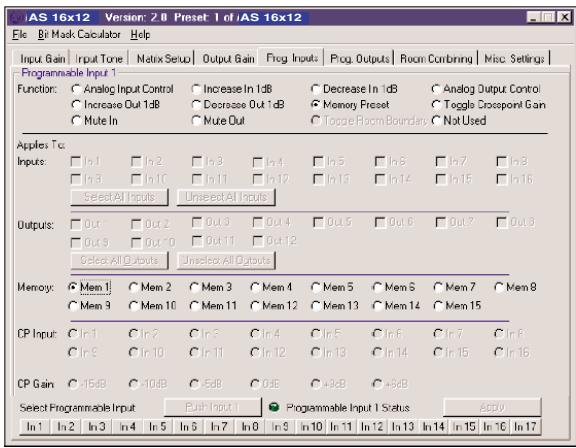This screenshot has width=576, height=448.
Task: Switch to the Misc. Settings tab
Action: click(x=514, y=58)
